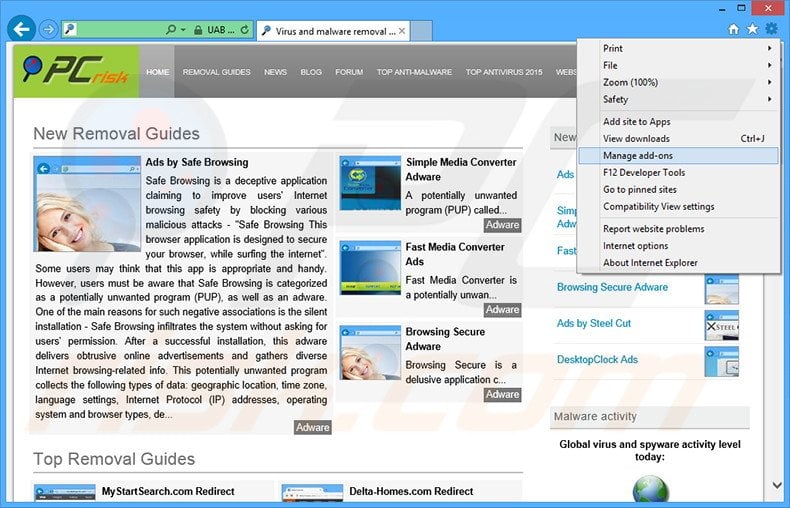Select Add site to Apps

(678, 121)
